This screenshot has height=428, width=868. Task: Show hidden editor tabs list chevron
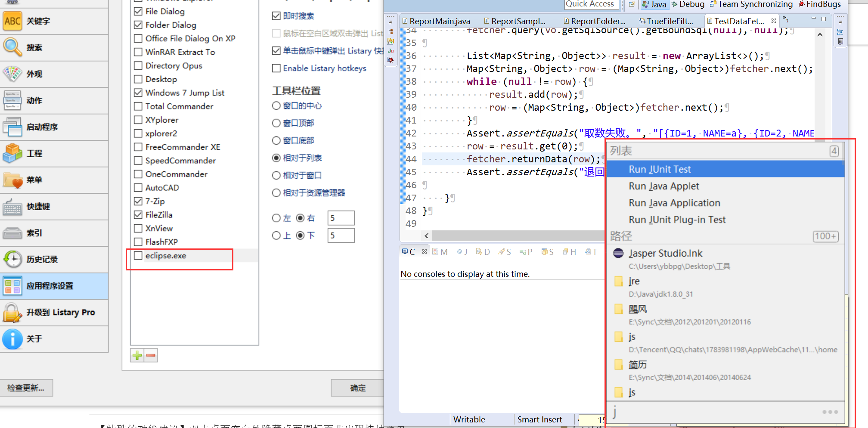785,19
